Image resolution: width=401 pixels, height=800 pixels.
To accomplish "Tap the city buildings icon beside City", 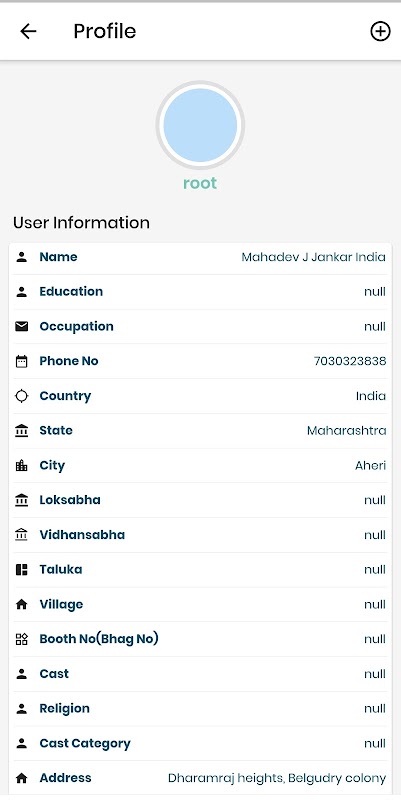I will click(x=21, y=466).
